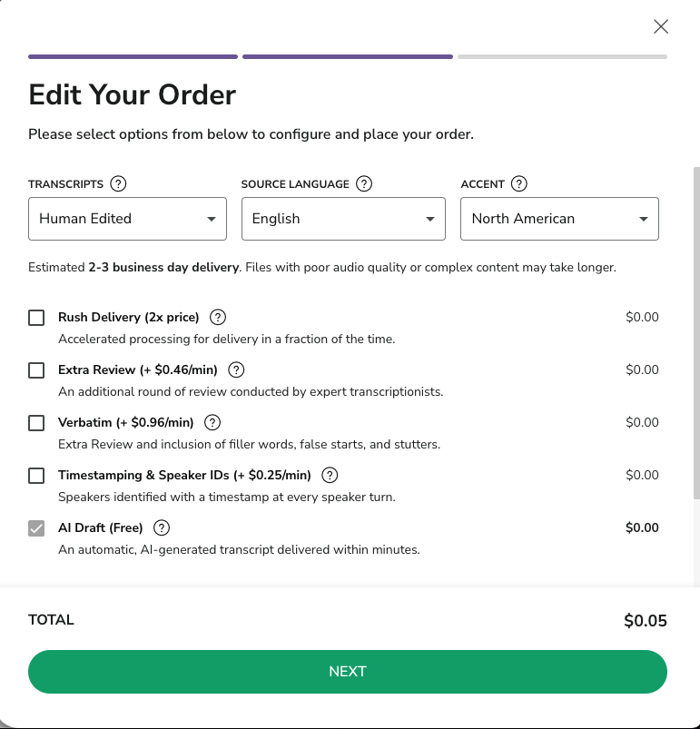Click the green NEXT button

[348, 672]
